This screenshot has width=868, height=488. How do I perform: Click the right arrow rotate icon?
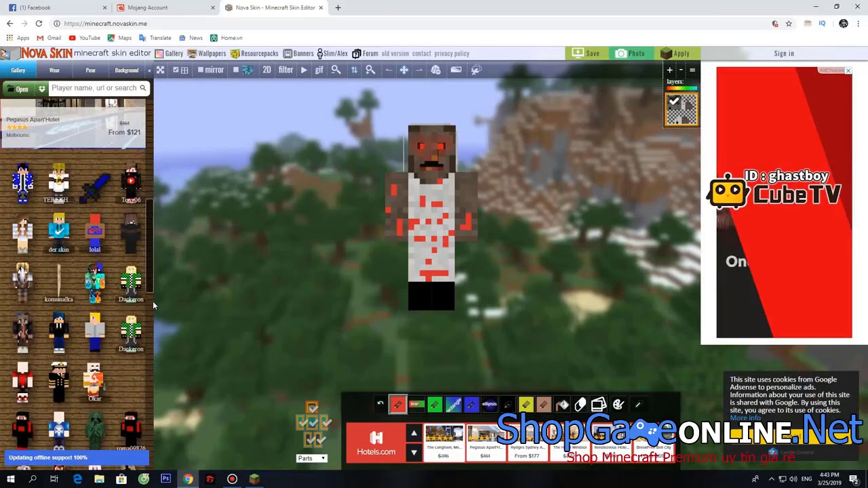419,70
